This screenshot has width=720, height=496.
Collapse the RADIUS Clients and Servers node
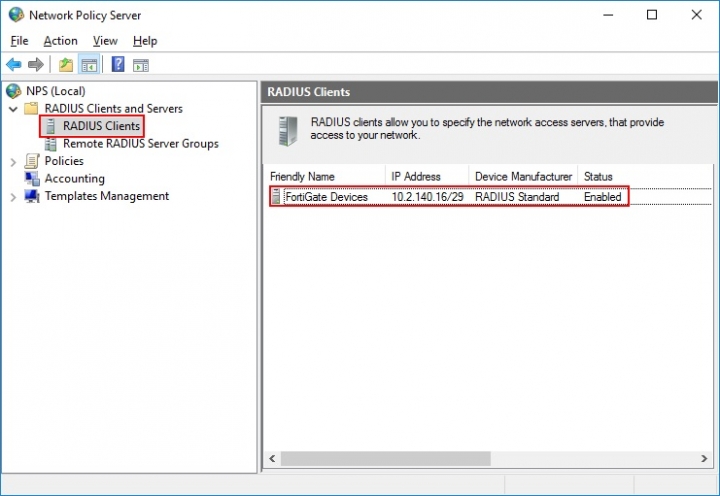pos(13,109)
